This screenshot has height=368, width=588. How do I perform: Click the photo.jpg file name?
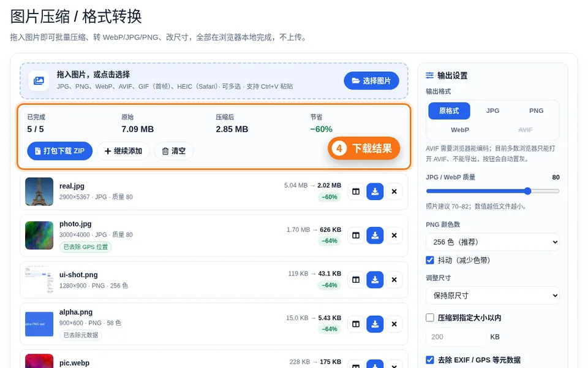(75, 224)
